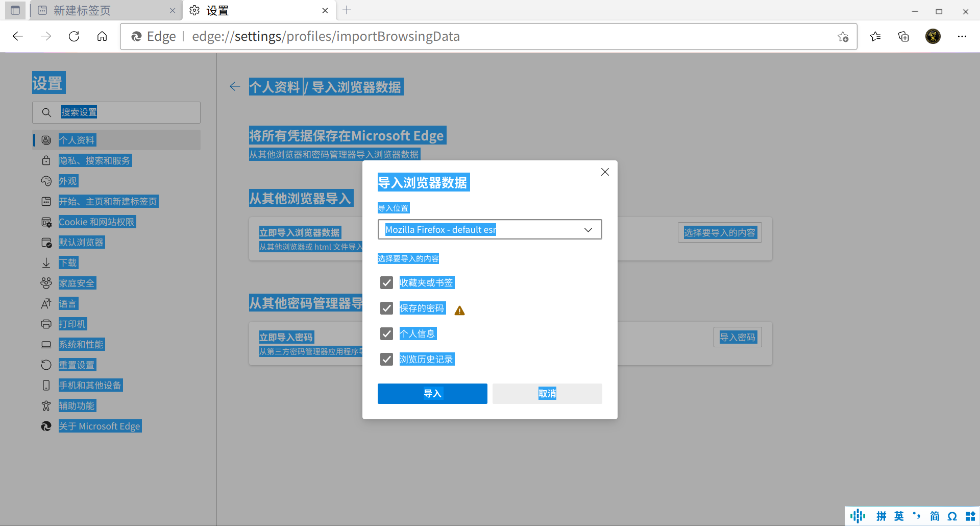Click the Edge site identity badge in address bar
Screen dimensions: 980x526
(x=154, y=36)
